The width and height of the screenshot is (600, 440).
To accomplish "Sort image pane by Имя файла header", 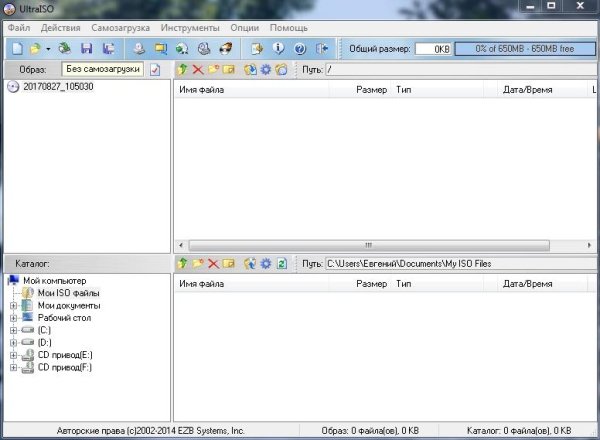I will point(252,90).
